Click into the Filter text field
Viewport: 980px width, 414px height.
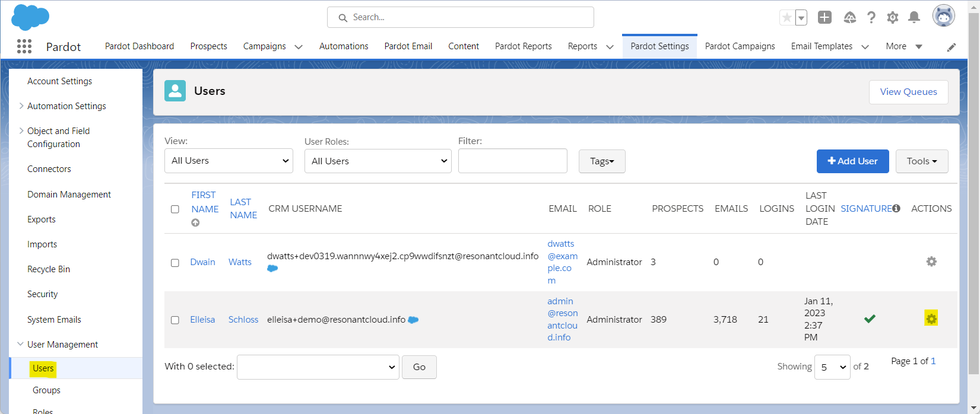(513, 161)
